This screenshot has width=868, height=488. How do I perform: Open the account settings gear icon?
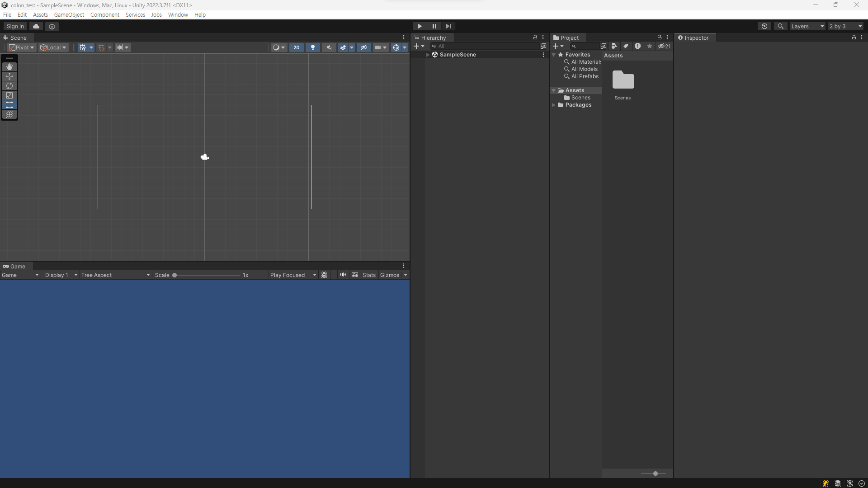point(52,27)
